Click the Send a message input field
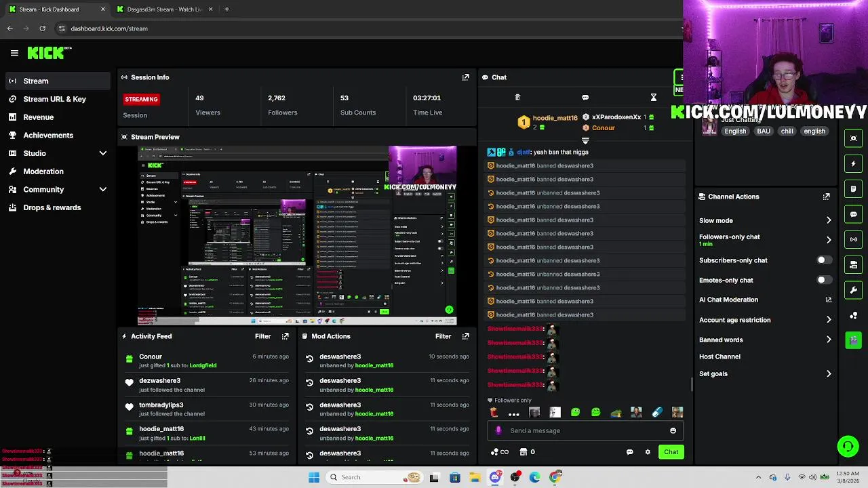868x488 pixels. (x=587, y=430)
